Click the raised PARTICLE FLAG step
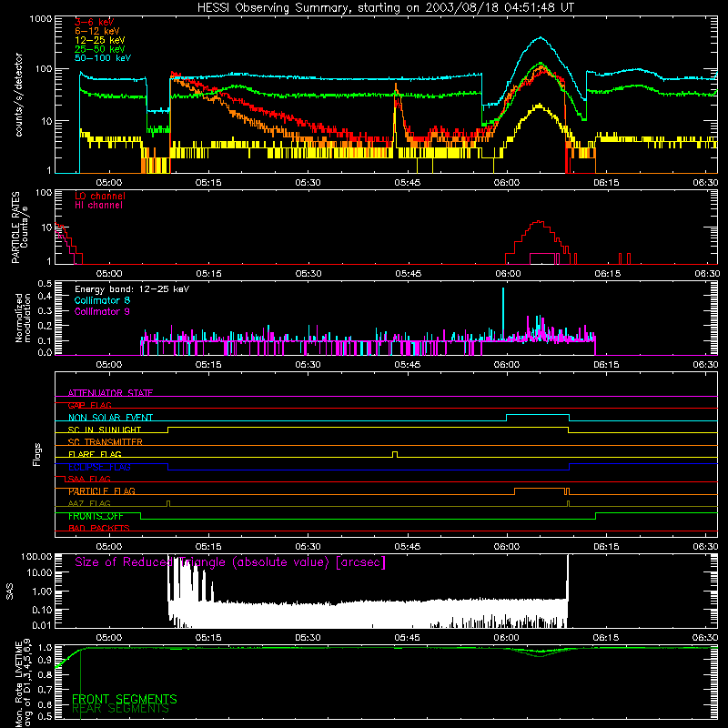728x728 pixels. click(540, 489)
